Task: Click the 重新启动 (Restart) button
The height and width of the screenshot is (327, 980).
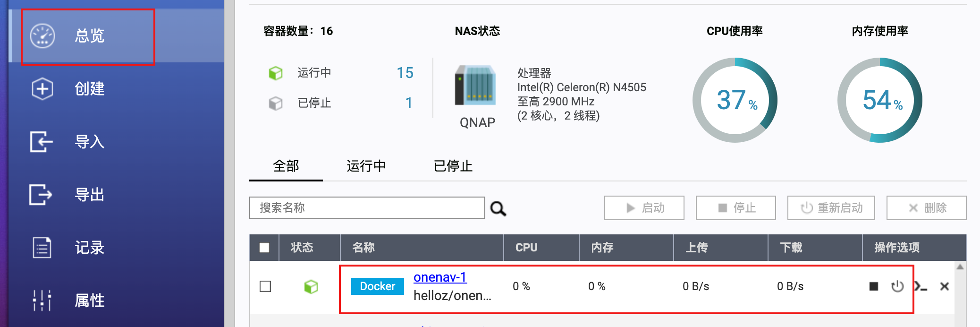Action: tap(831, 208)
